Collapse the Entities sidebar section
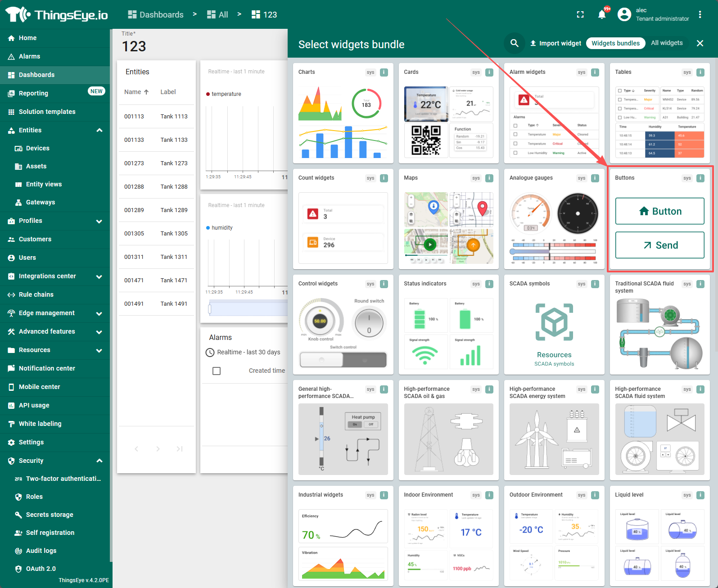Image resolution: width=718 pixels, height=588 pixels. click(99, 130)
